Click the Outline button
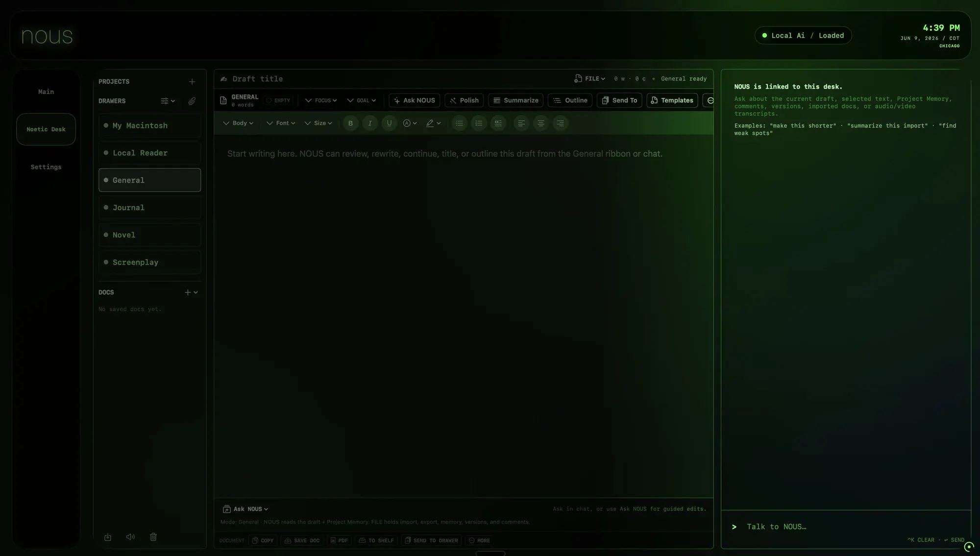Screen dimensions: 980x556 coord(570,100)
